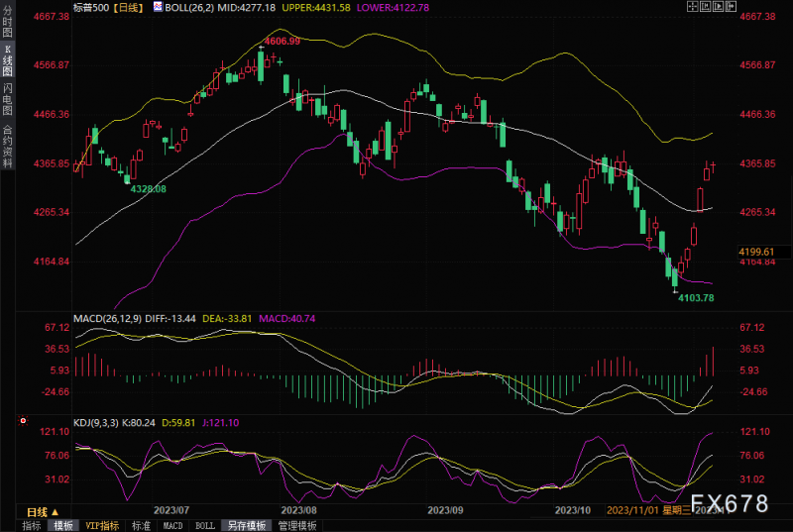The width and height of the screenshot is (793, 532).
Task: Click the 另存模板 button
Action: [244, 525]
